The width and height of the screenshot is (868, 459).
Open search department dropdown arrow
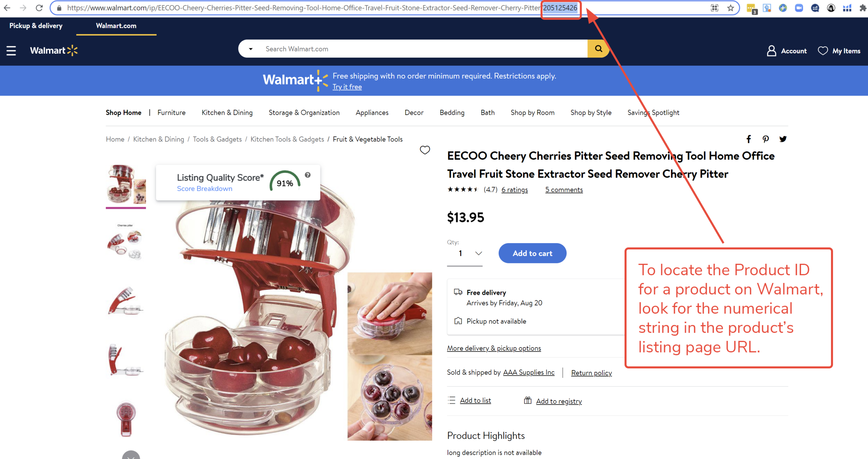(251, 49)
